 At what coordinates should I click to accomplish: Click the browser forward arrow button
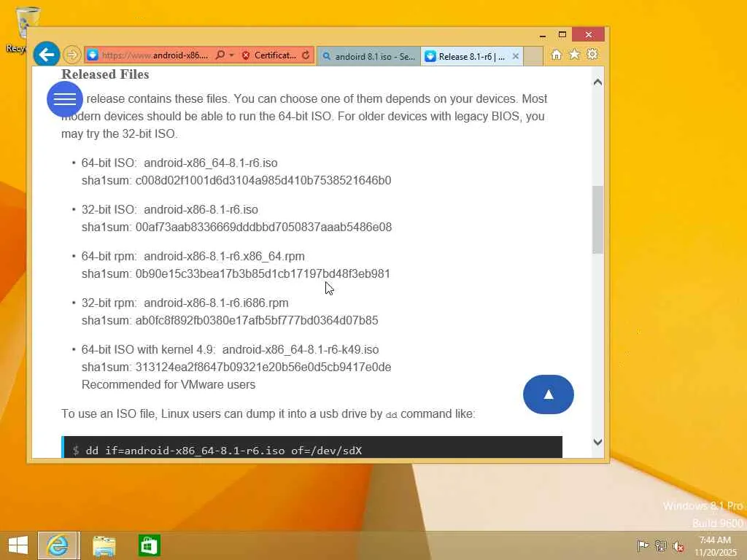point(72,55)
